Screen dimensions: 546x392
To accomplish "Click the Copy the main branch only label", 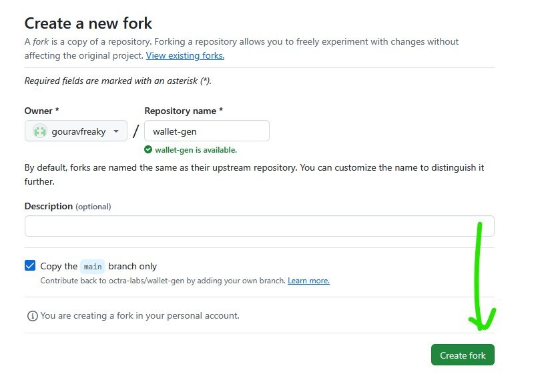I will point(99,267).
